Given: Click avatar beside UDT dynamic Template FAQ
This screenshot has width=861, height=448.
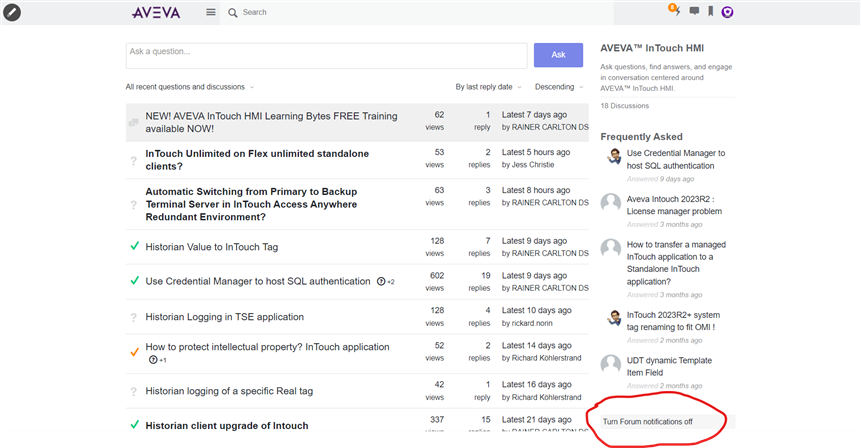Looking at the screenshot, I should (x=611, y=365).
